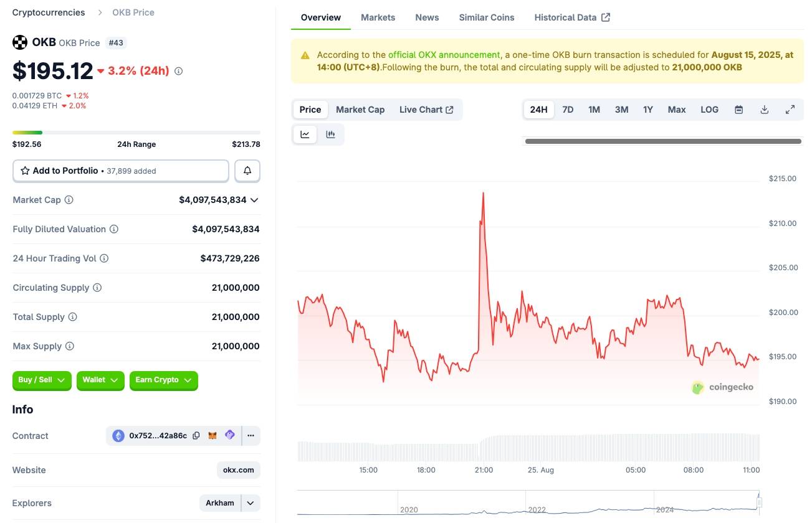Viewport: 812px width, 523px height.
Task: Open the Buy / Sell dropdown
Action: [x=42, y=380]
